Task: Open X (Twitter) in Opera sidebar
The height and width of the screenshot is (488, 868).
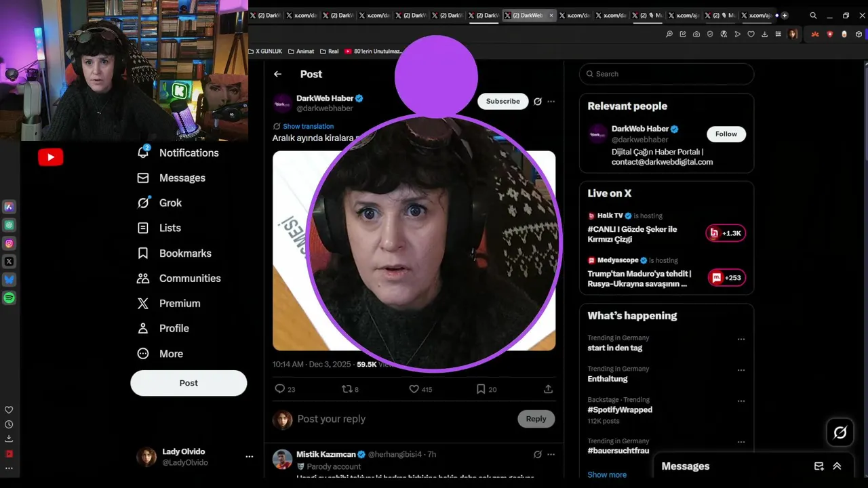Action: click(x=9, y=262)
